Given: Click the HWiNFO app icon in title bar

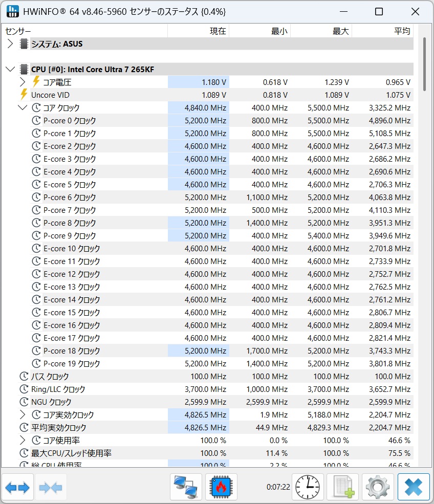Looking at the screenshot, I should pos(12,12).
